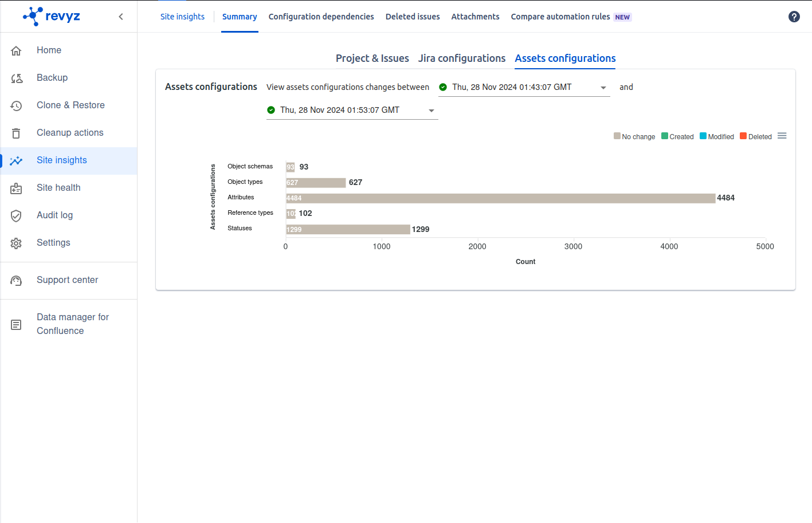Click the Site health icon

16,188
